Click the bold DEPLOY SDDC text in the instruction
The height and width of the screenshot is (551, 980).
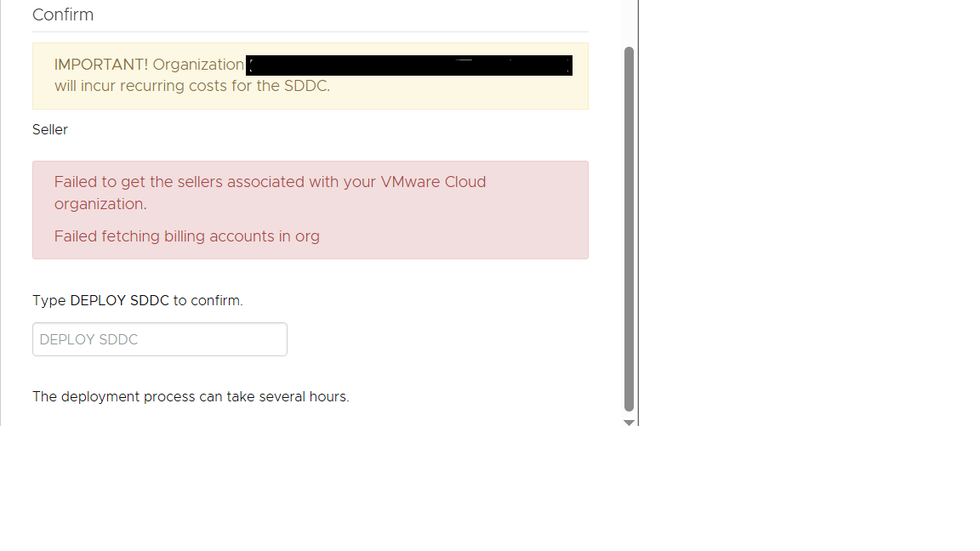click(x=120, y=300)
